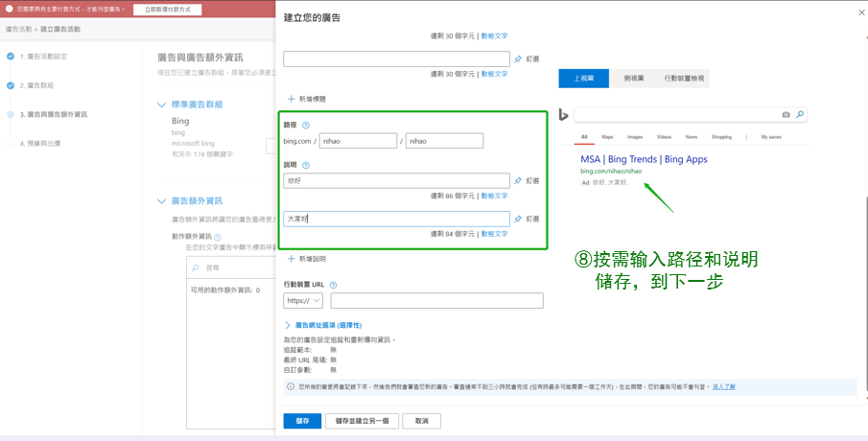This screenshot has height=441, width=868.
Task: Select the Shopping tab in ad preview
Action: click(x=721, y=137)
